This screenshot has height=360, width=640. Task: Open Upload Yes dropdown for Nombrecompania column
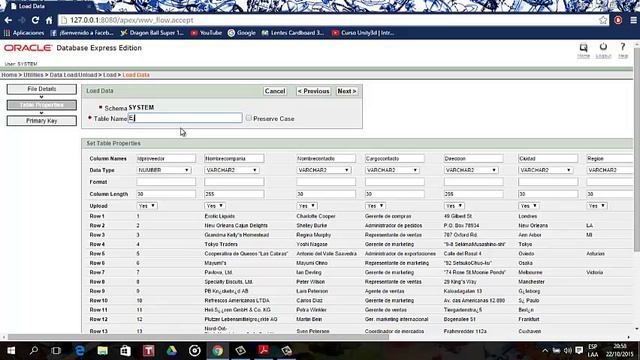coord(215,206)
